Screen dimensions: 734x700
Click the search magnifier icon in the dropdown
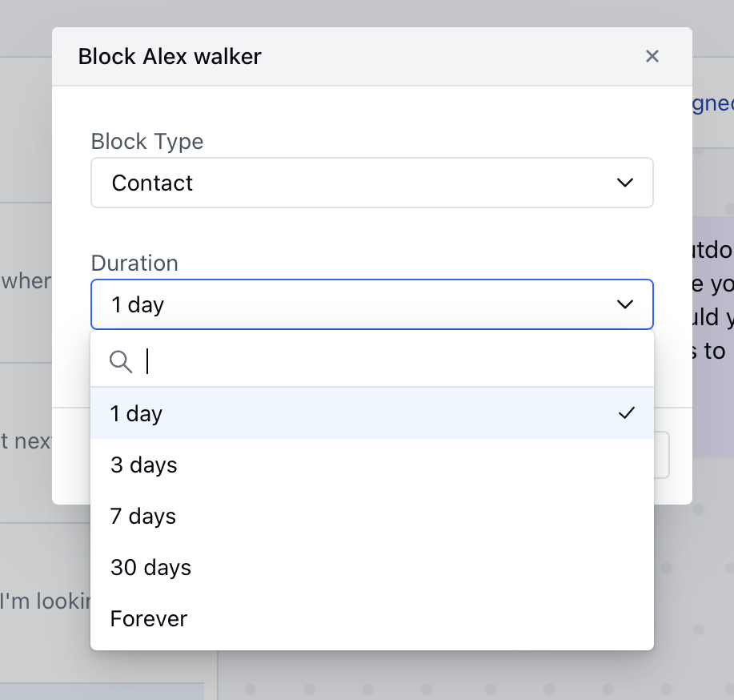point(121,361)
